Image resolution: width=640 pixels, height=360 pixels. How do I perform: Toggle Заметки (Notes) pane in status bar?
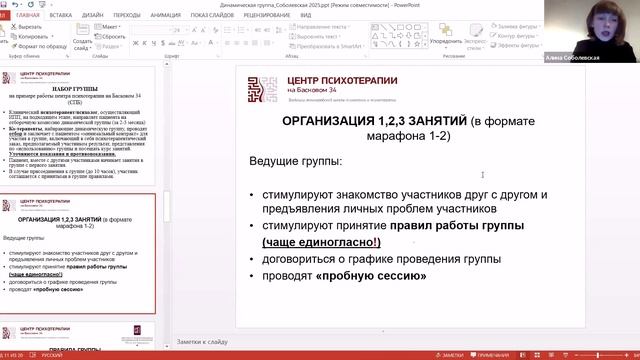[450, 355]
